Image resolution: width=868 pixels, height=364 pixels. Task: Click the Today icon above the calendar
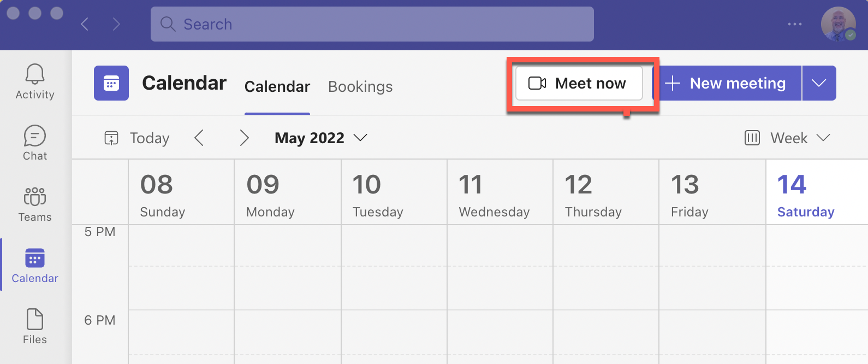click(x=111, y=138)
